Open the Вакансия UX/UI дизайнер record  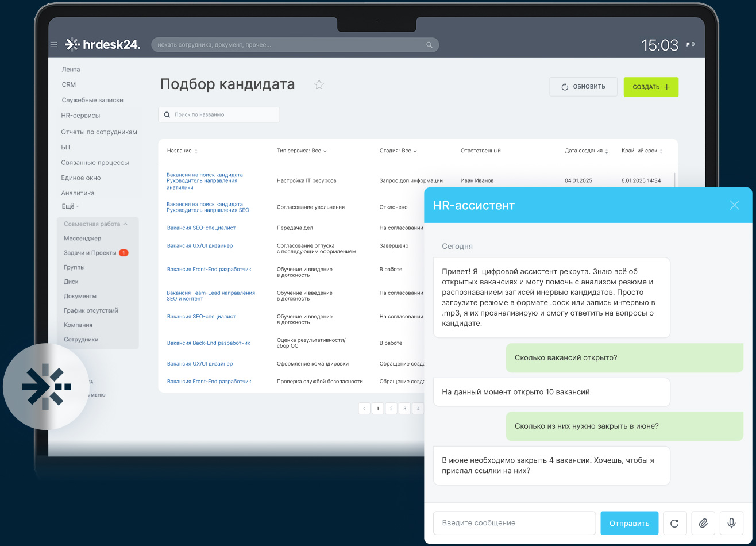[x=200, y=245]
